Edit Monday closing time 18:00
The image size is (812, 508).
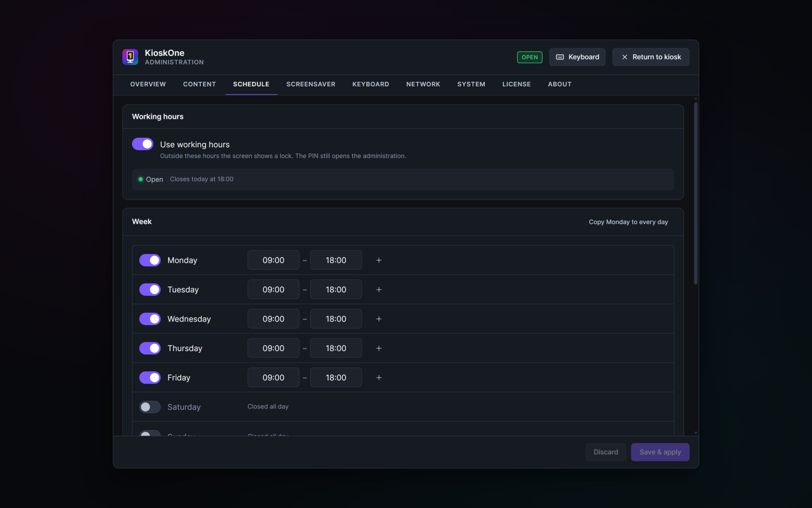pos(336,260)
